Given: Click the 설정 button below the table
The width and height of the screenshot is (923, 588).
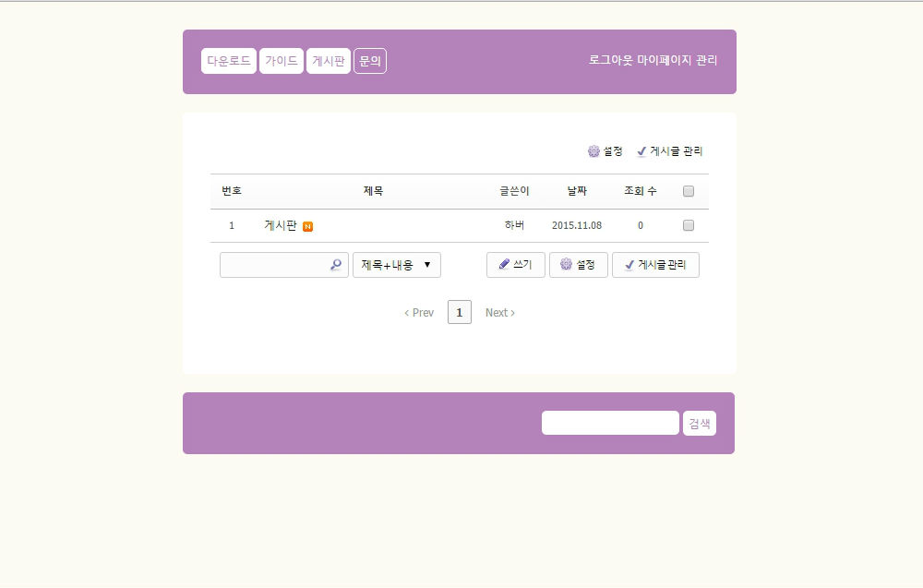Looking at the screenshot, I should click(x=578, y=265).
